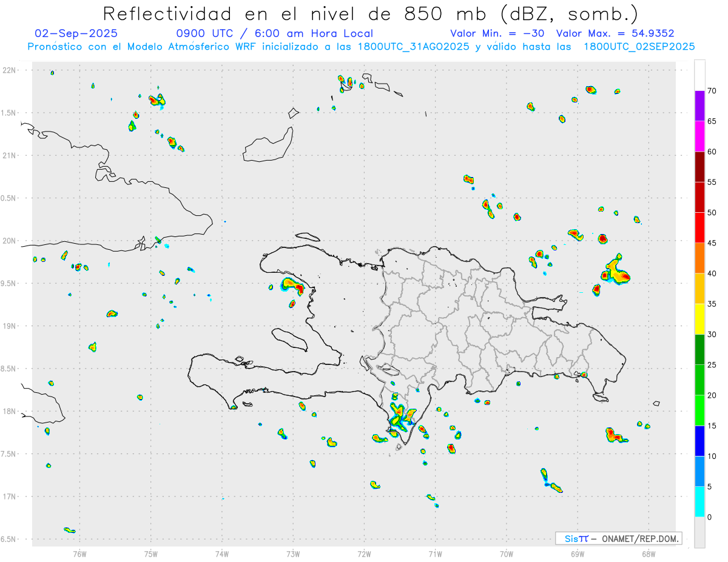Click the '15' value on the color scale
The width and height of the screenshot is (728, 562).
click(712, 426)
